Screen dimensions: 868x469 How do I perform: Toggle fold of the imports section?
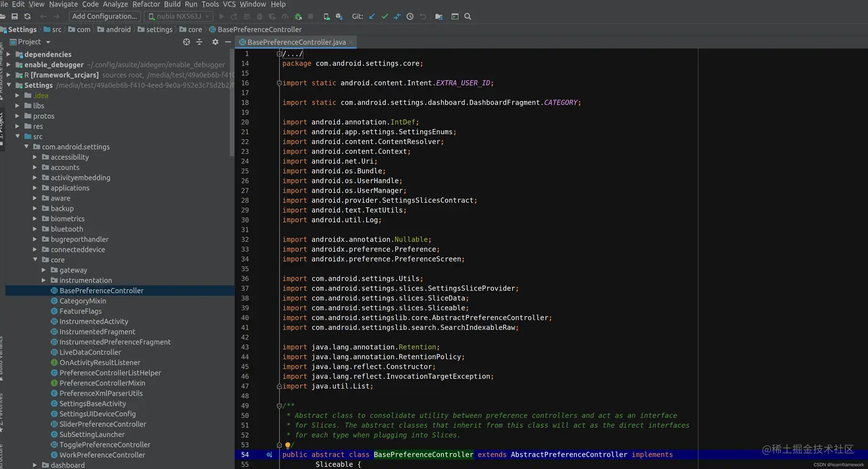click(x=279, y=83)
